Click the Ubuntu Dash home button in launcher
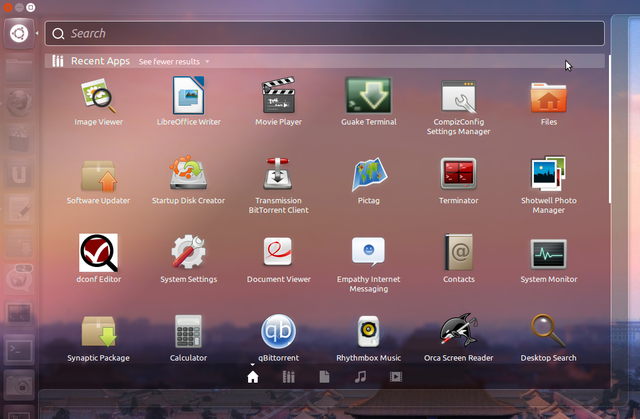640x419 pixels. pyautogui.click(x=19, y=33)
